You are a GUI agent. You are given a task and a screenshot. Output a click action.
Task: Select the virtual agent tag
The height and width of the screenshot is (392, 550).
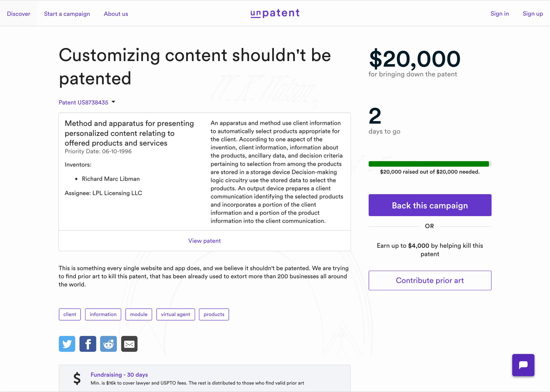[x=175, y=314]
